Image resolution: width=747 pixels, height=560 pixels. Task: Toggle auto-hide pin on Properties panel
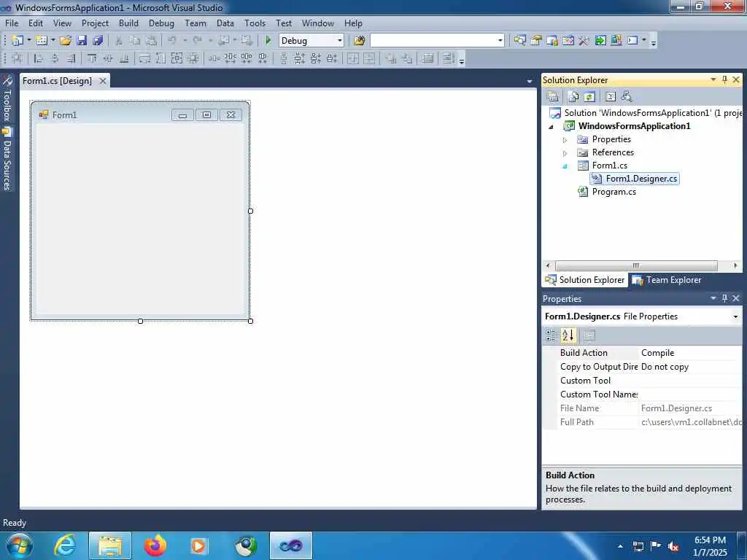point(724,298)
